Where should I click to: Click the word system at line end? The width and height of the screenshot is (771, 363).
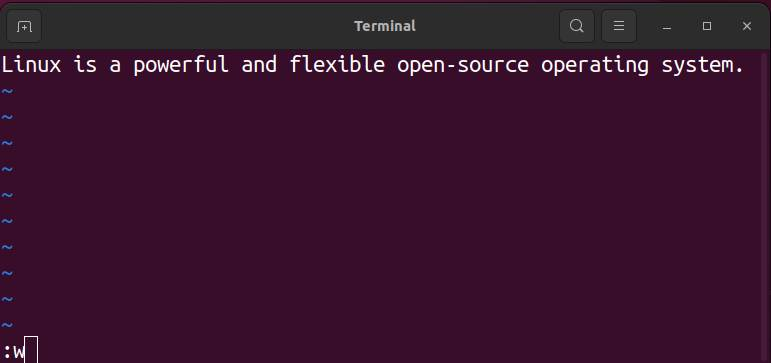pyautogui.click(x=697, y=65)
